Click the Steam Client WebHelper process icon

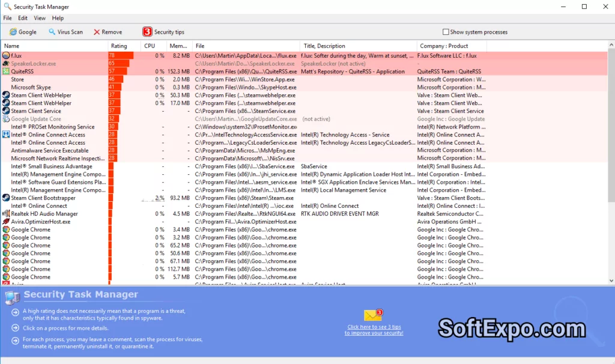6,95
